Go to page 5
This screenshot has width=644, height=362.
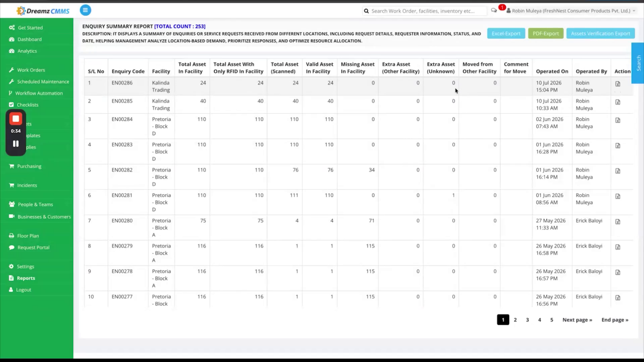(x=552, y=320)
